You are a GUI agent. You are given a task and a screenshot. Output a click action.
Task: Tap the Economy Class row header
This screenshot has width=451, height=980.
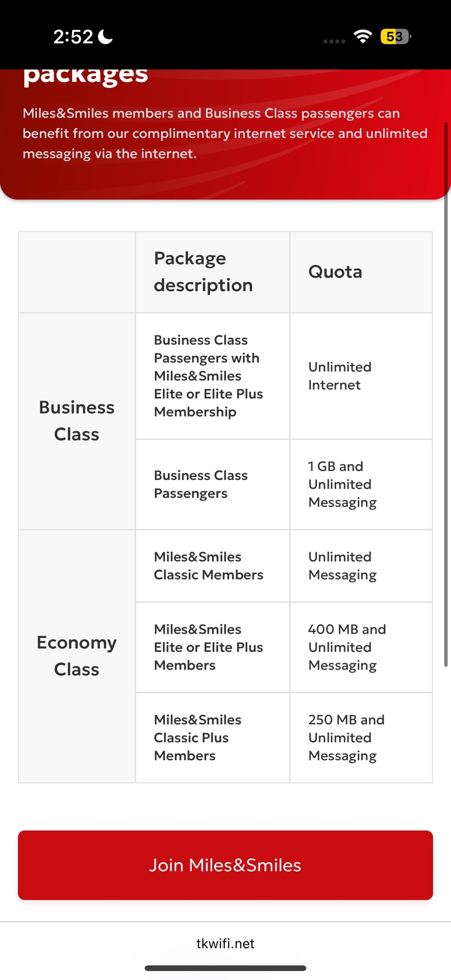point(77,655)
